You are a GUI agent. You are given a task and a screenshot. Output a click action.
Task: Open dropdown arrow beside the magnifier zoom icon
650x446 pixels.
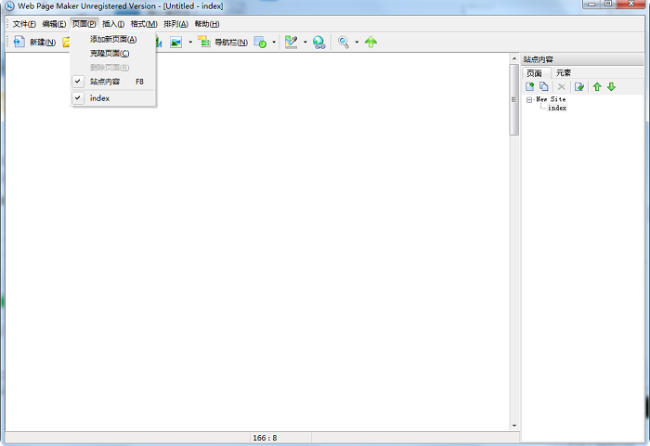coord(356,42)
